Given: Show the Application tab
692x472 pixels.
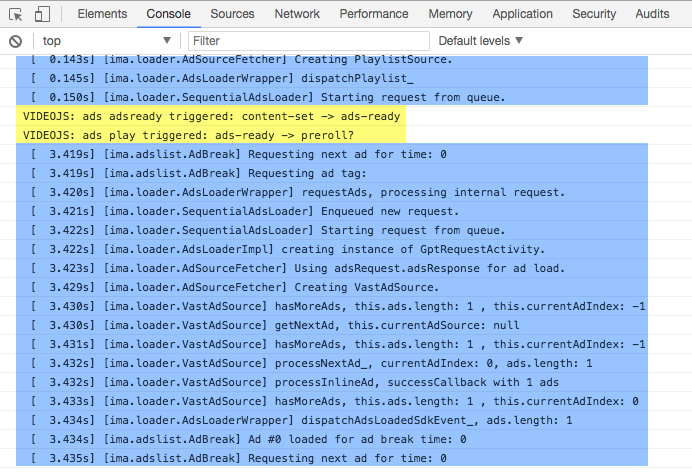Looking at the screenshot, I should [x=522, y=14].
